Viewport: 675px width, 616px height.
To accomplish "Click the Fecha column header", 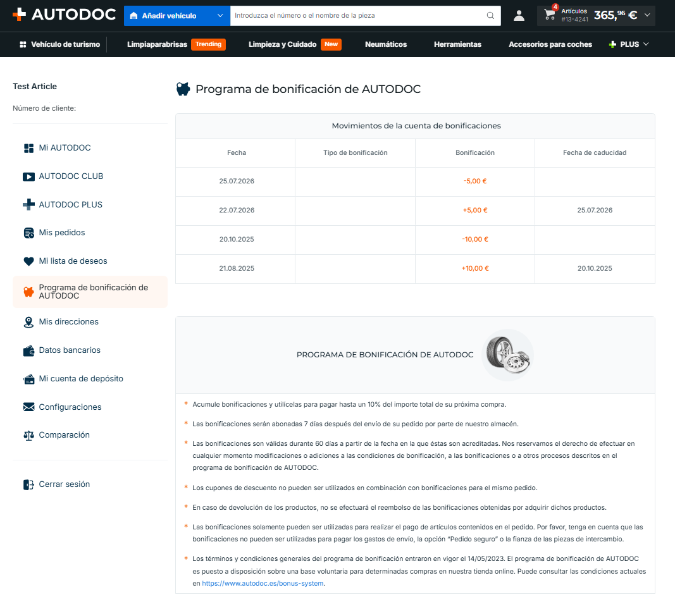I will click(x=237, y=153).
